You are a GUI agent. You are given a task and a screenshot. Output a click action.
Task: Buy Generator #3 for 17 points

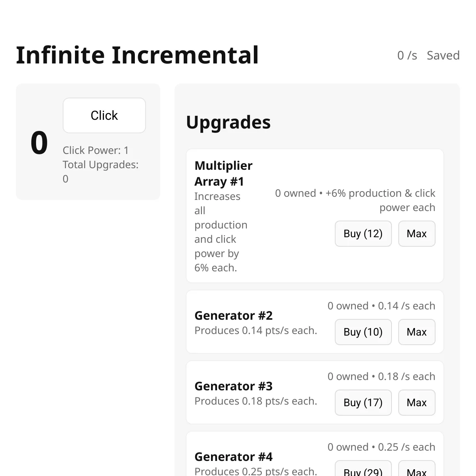click(x=363, y=403)
